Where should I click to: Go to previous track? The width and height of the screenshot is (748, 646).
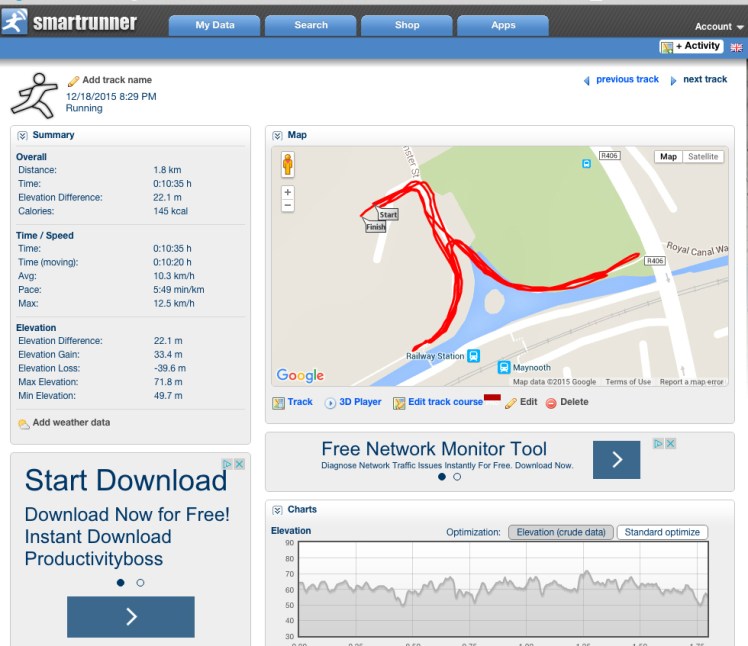pos(627,79)
